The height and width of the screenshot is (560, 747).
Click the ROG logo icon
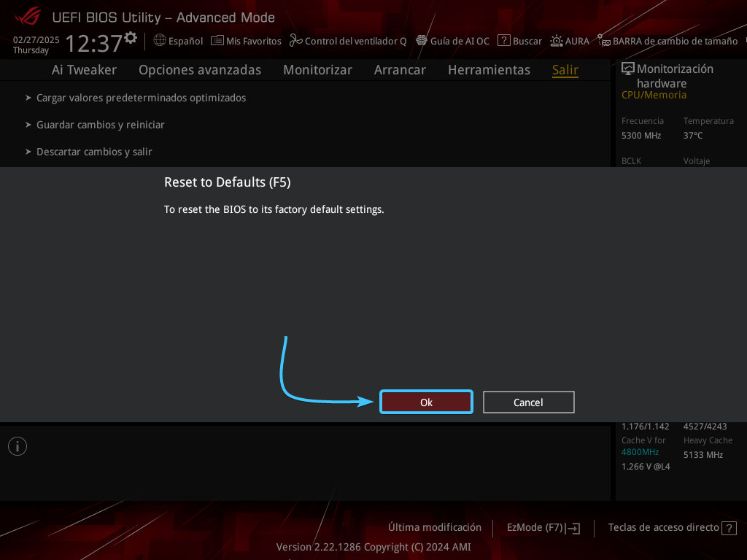(28, 17)
